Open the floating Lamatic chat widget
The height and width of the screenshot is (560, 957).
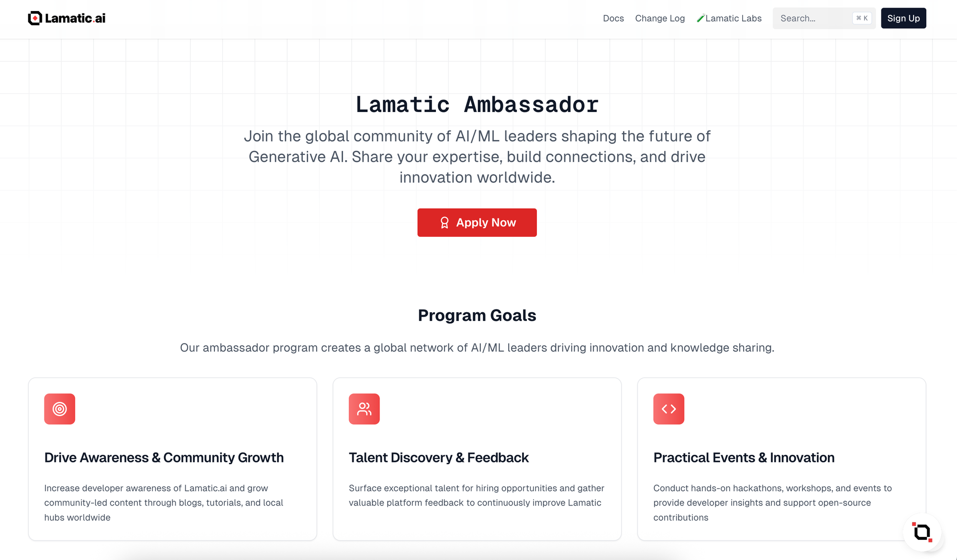922,532
